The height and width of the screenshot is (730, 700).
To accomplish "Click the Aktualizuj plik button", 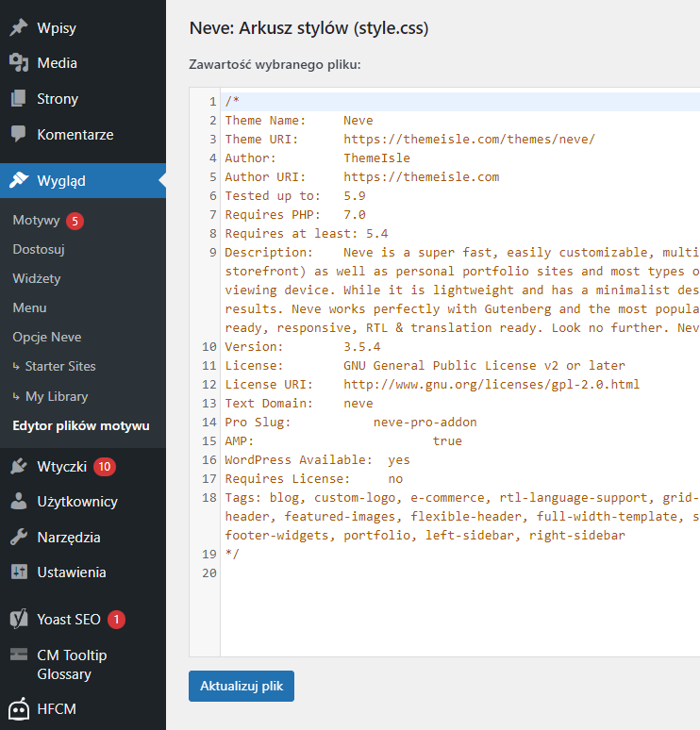I will pos(242,686).
